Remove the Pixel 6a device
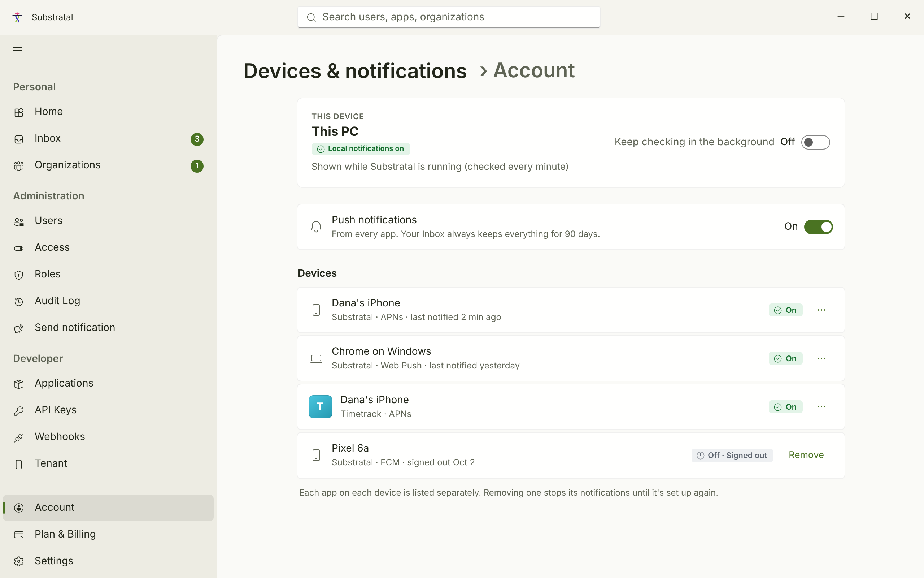The height and width of the screenshot is (578, 924). [806, 455]
